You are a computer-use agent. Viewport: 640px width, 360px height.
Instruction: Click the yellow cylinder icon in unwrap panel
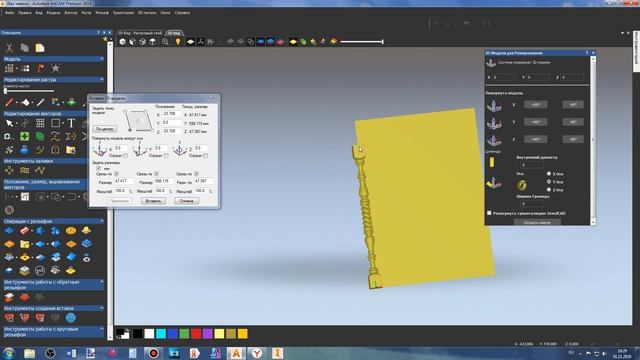(x=492, y=162)
